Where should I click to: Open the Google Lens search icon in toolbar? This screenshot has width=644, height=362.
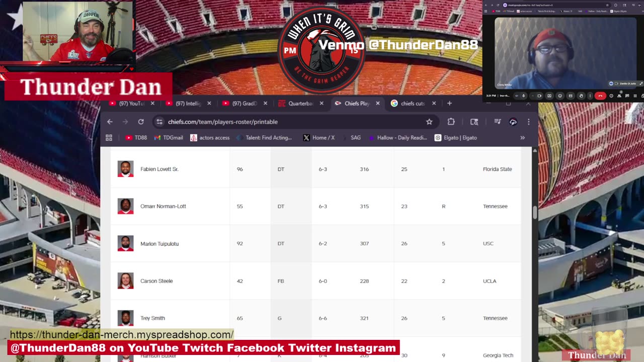tap(474, 122)
